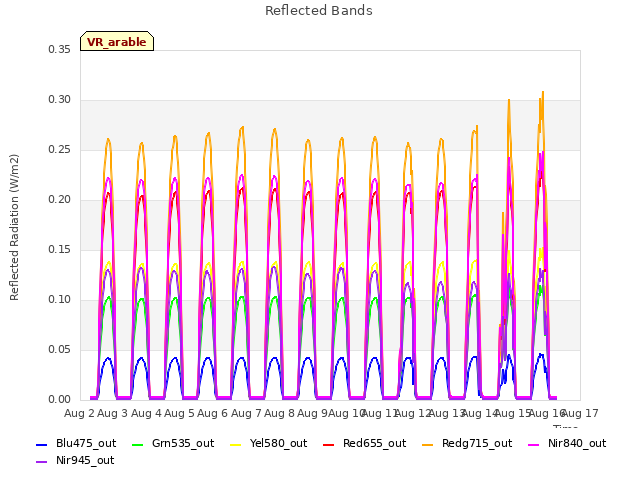Screen dimensions: 640x480
Task: Click the purple Nir945_out legend line swatch
Action: click(42, 462)
